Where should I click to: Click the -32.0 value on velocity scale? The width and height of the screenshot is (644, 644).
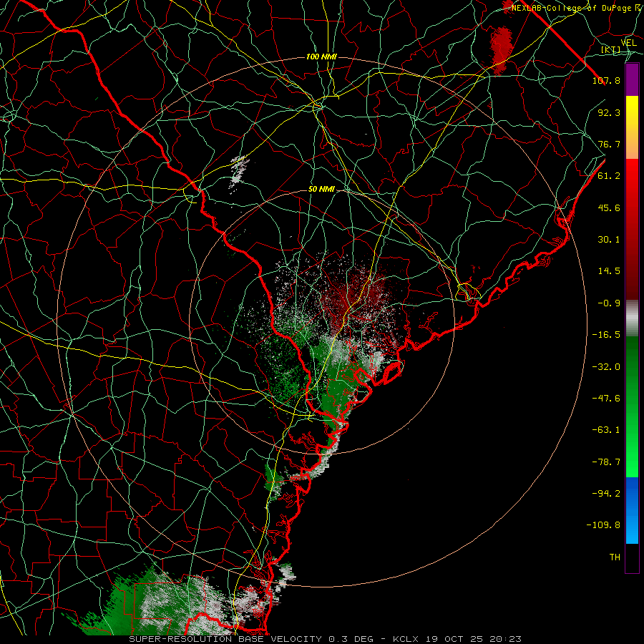click(x=606, y=367)
